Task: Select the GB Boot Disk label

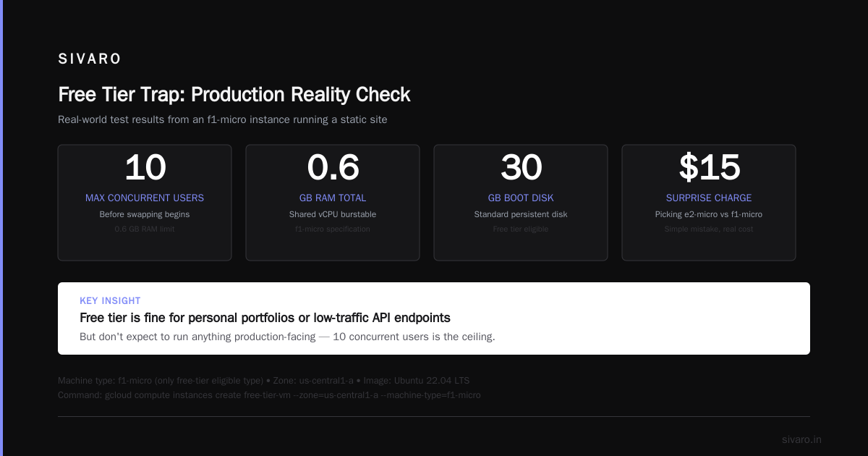Action: (521, 198)
